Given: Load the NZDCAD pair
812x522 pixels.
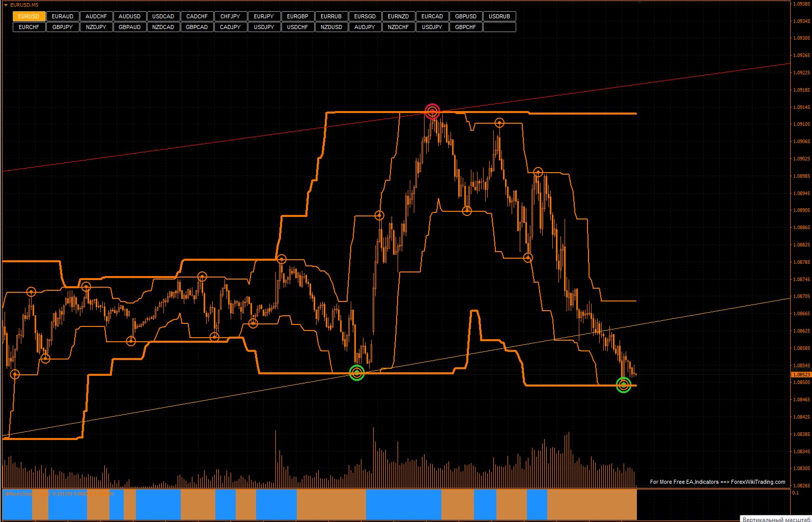Looking at the screenshot, I should click(163, 27).
